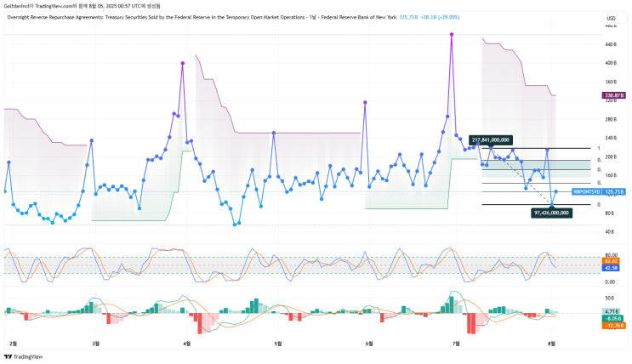Viewport: 632px width, 364px height.
Task: Click the RRPONTSYD symbol label
Action: pos(587,192)
